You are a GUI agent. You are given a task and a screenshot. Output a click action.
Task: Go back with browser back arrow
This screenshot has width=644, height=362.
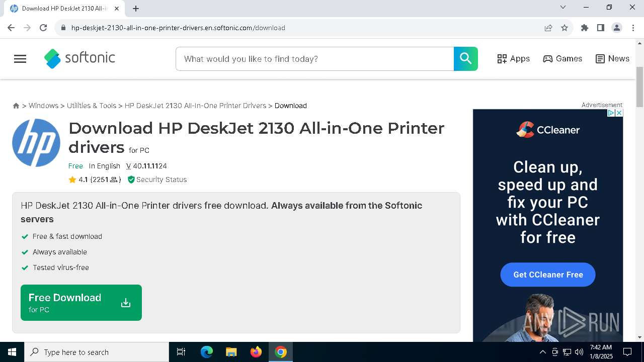pos(11,28)
